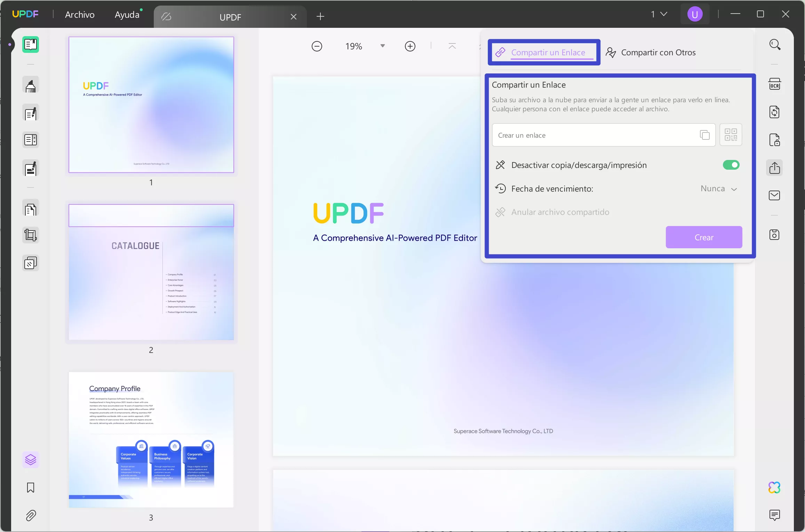The height and width of the screenshot is (532, 805).
Task: Open the Bookmarks panel
Action: [x=31, y=487]
